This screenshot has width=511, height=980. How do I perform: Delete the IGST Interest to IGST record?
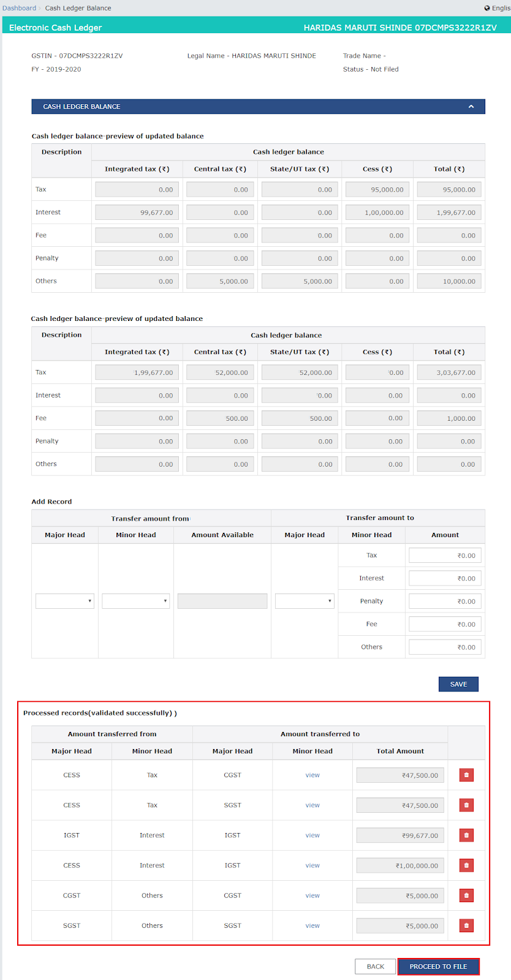tap(466, 835)
